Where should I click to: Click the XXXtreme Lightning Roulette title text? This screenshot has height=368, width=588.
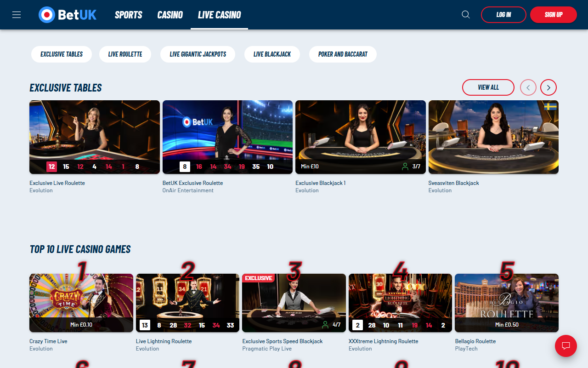click(x=383, y=341)
